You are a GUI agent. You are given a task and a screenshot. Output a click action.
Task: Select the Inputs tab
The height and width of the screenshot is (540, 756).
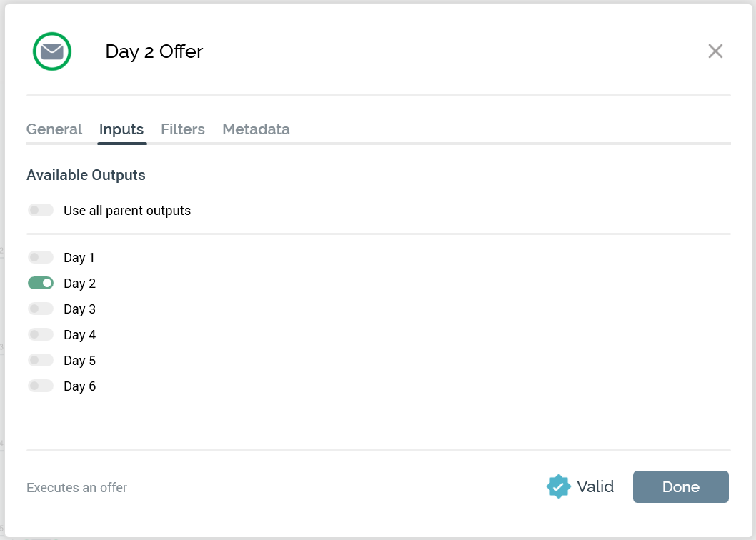click(x=121, y=129)
